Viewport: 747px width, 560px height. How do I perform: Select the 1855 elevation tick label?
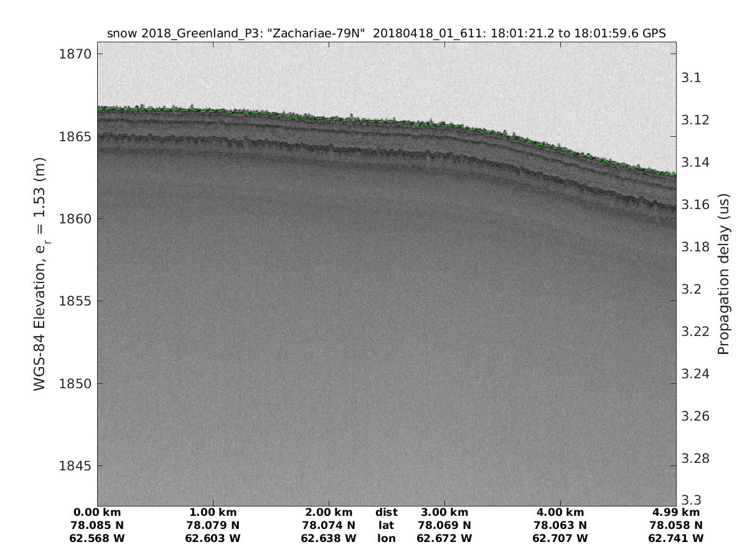pyautogui.click(x=76, y=301)
